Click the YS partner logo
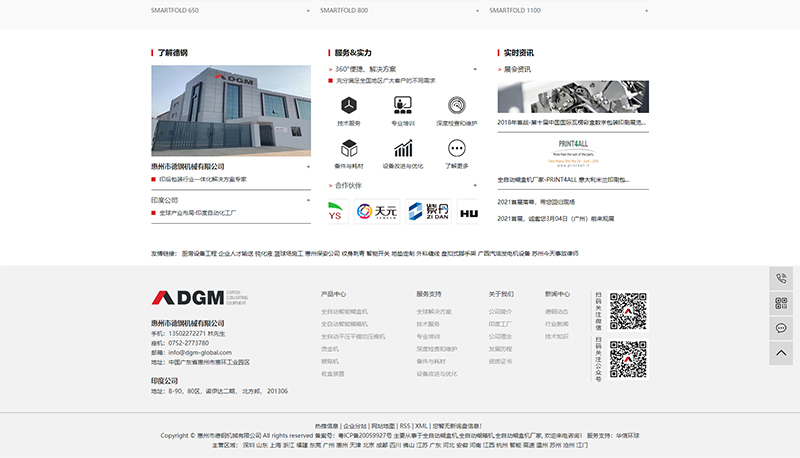 click(337, 211)
